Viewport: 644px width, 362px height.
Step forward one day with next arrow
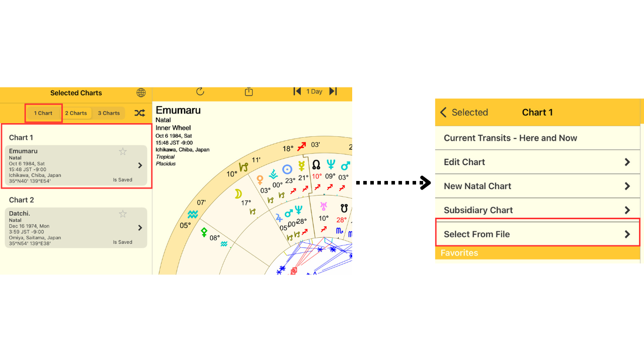(333, 92)
